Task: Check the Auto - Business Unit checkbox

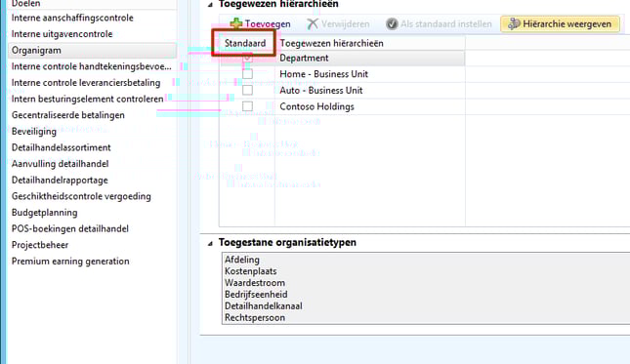Action: pos(247,90)
